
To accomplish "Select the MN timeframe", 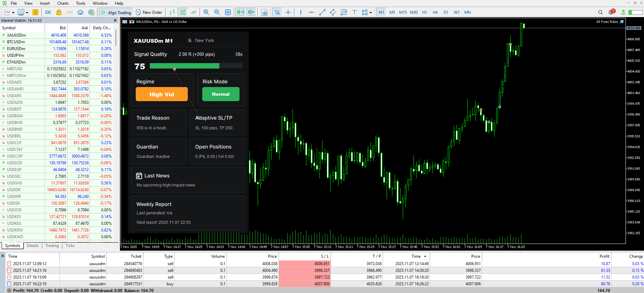I will click(x=467, y=12).
